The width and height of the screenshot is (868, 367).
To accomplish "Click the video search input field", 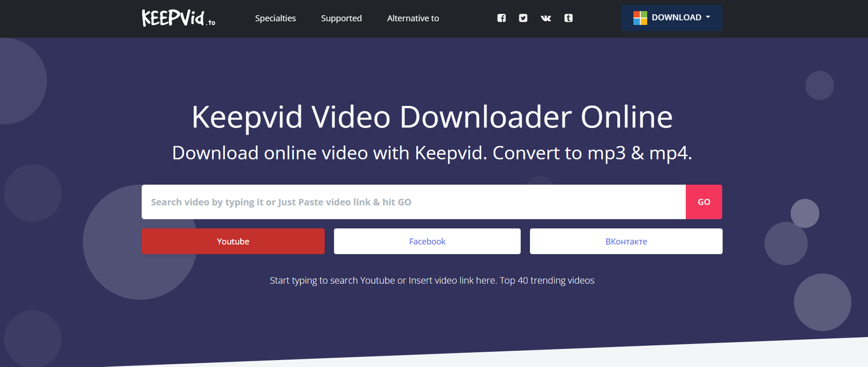I will (413, 202).
